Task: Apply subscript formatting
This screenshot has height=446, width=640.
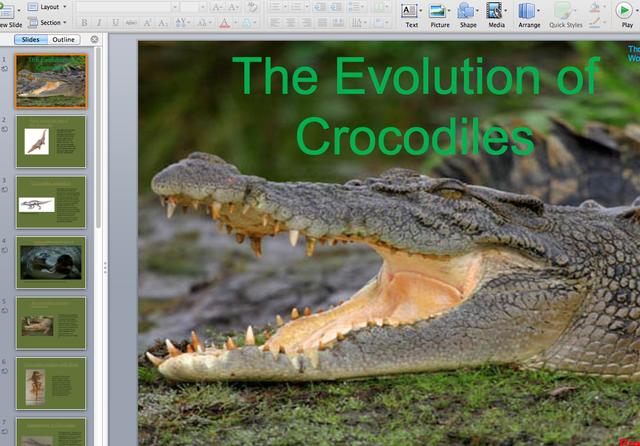Action: (x=163, y=22)
